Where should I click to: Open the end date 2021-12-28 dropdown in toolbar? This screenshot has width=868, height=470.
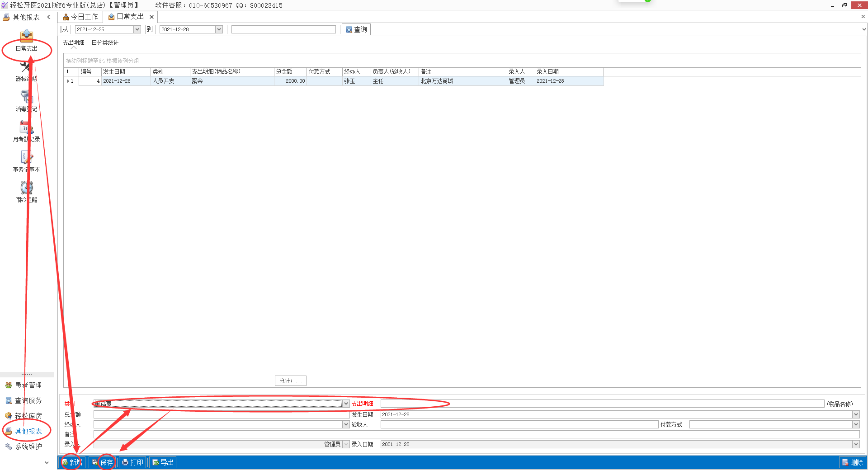pos(219,29)
